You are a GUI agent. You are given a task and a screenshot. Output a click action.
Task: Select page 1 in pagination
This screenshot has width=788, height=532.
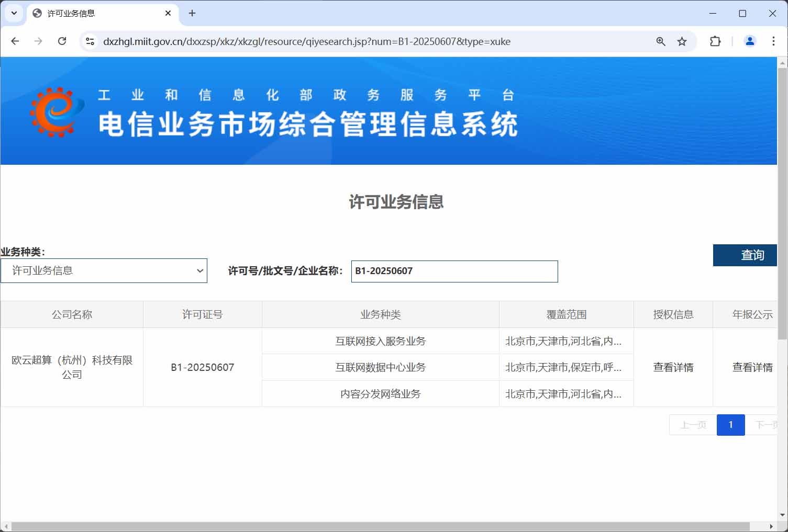731,425
